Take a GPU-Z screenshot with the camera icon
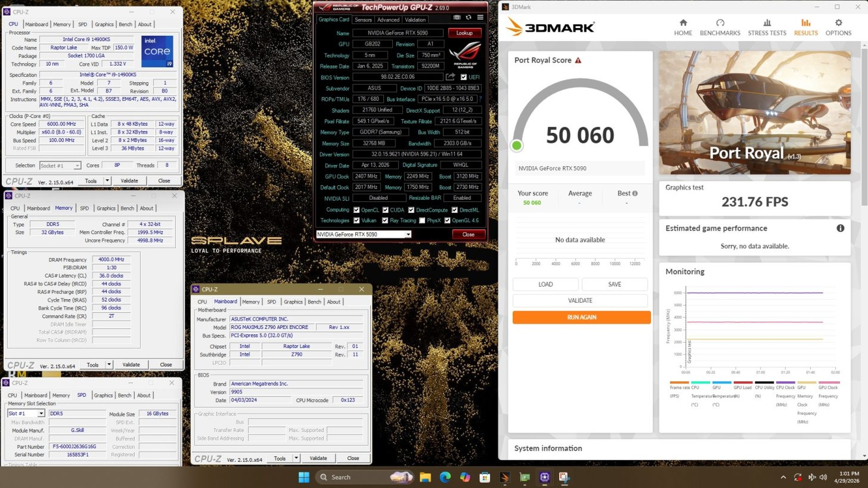 457,17
